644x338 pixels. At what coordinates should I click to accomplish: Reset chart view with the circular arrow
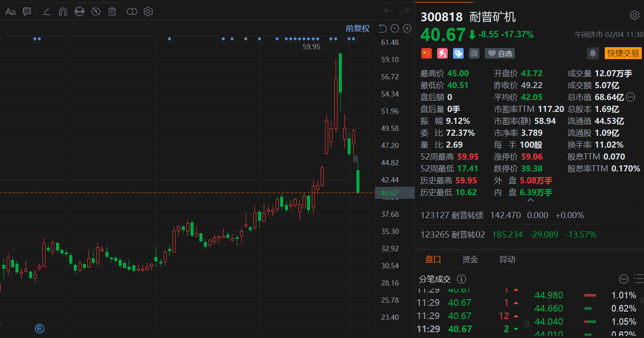[x=382, y=29]
